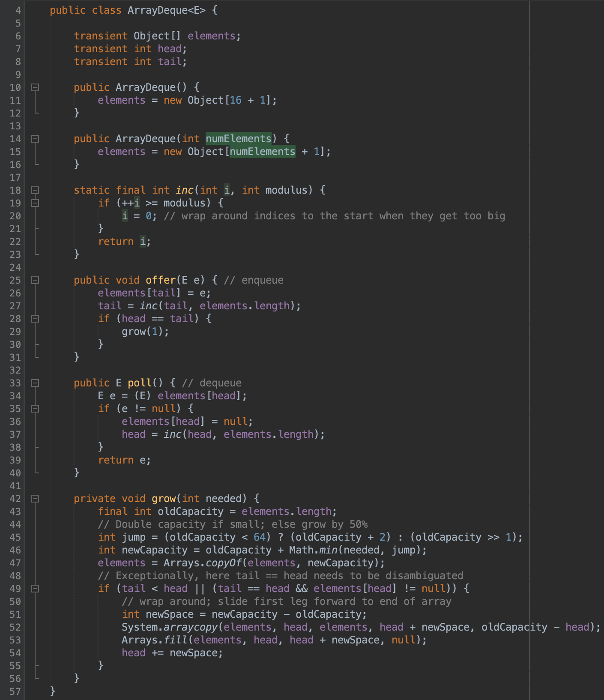Click line number 4 in the gutter
Screen dimensions: 604x700
(18, 10)
